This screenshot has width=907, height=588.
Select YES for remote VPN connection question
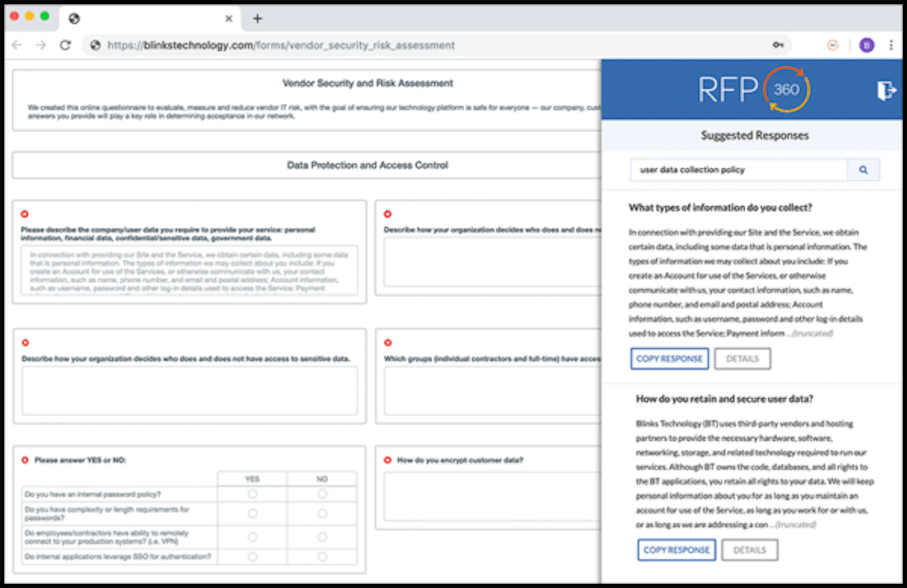click(x=252, y=537)
